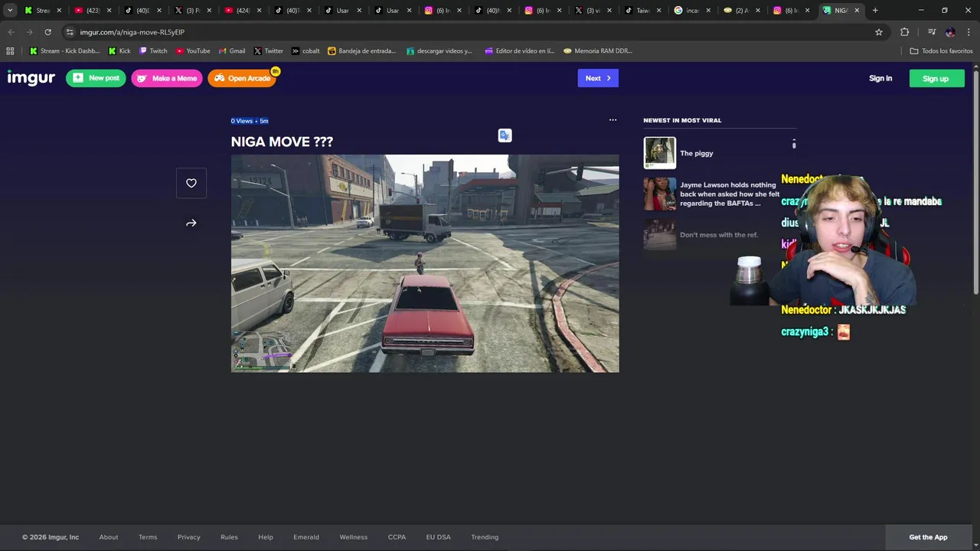
Task: Click the translate icon above the video
Action: (505, 135)
